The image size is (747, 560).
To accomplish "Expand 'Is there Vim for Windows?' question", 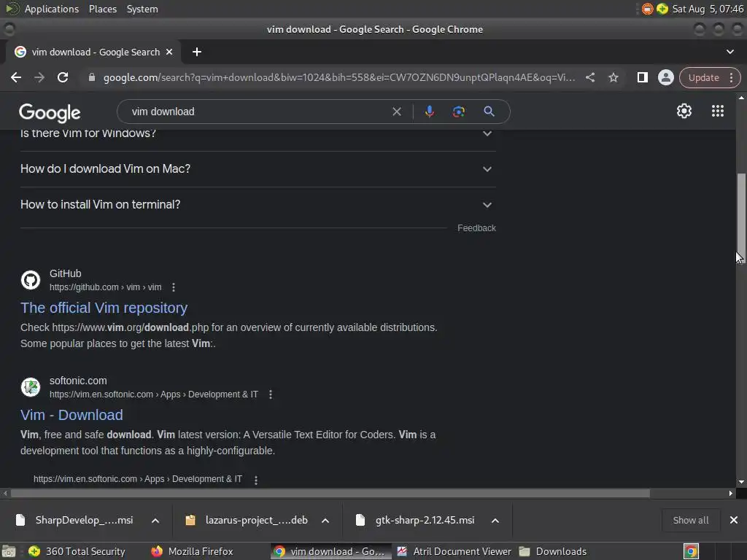I will point(258,135).
